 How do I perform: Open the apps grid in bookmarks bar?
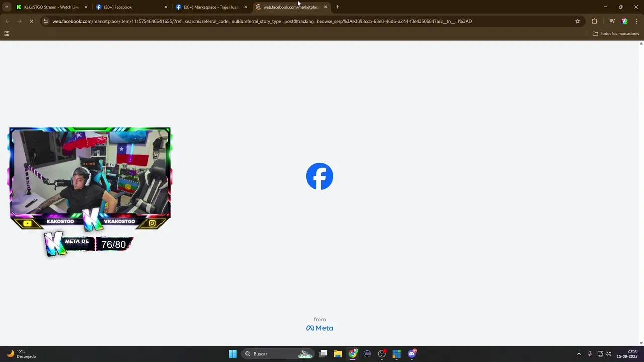pyautogui.click(x=7, y=34)
